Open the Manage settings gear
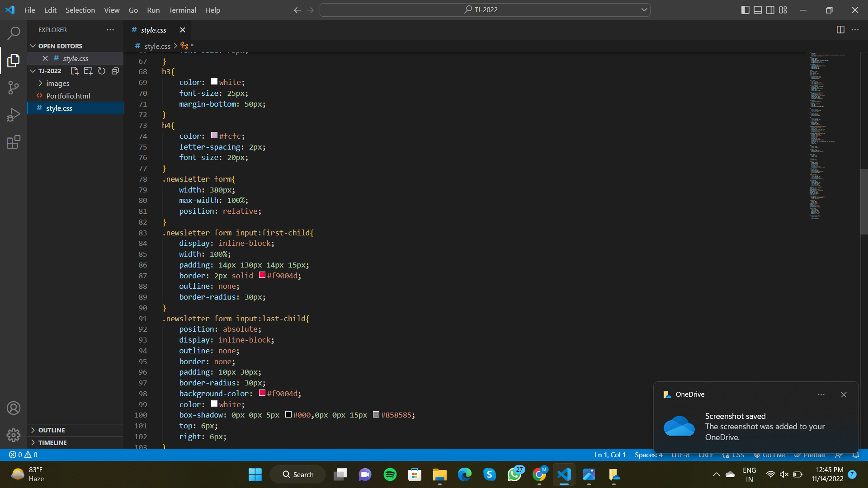 click(x=14, y=435)
